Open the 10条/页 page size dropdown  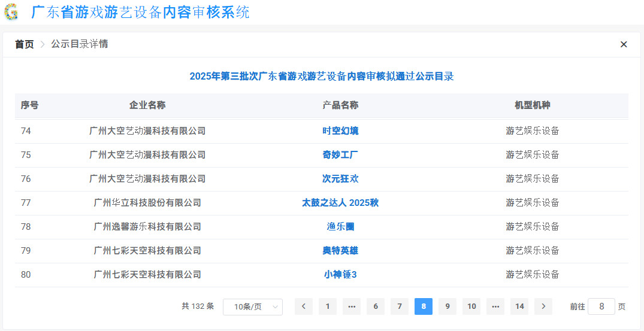pyautogui.click(x=253, y=307)
